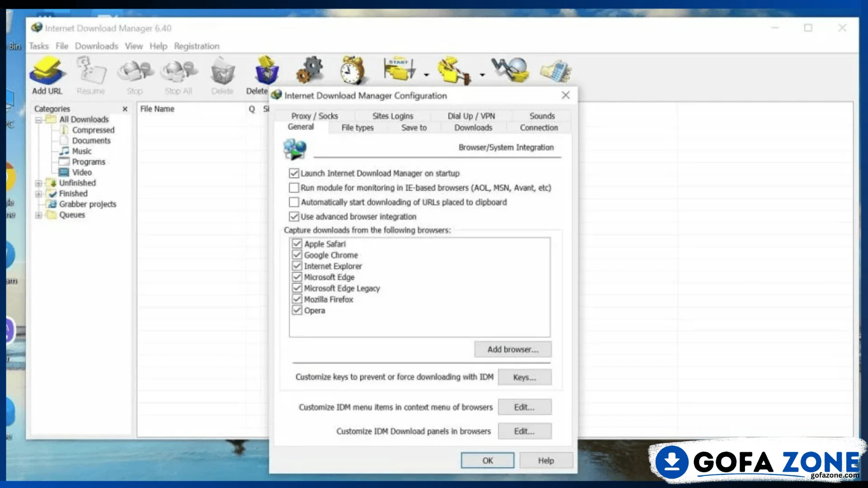Click the greyed Delete trash icon
Viewport: 868px width, 488px height.
[222, 71]
